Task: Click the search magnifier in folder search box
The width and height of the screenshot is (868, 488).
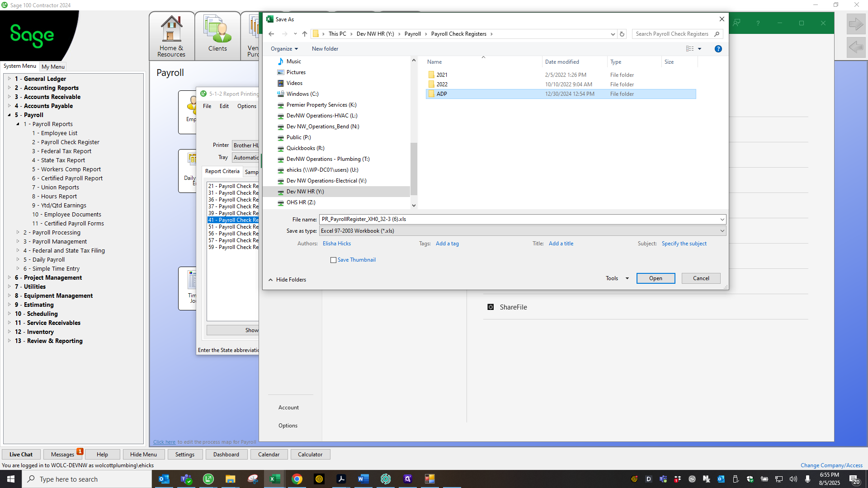Action: (x=717, y=34)
